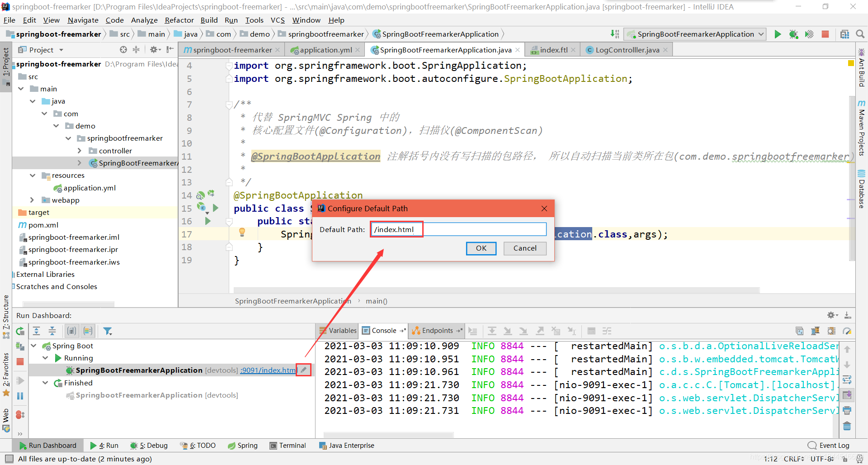Expand all nodes in Run Dashboard
The width and height of the screenshot is (868, 465).
37,331
